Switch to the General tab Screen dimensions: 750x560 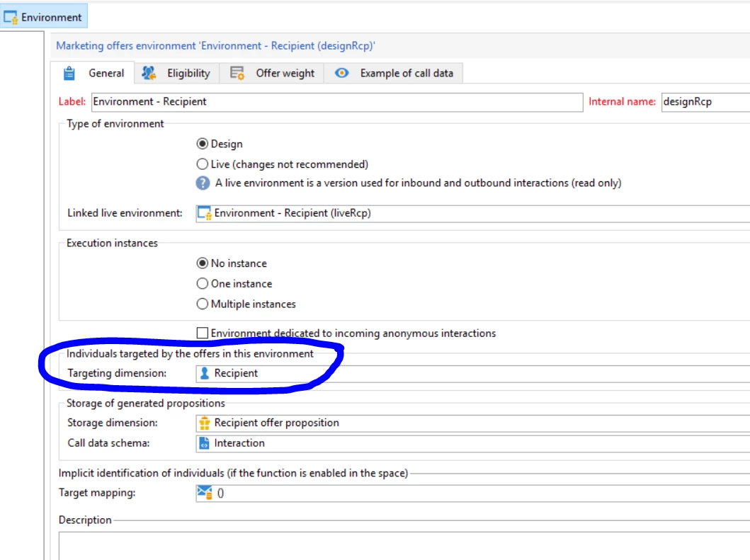pyautogui.click(x=93, y=73)
